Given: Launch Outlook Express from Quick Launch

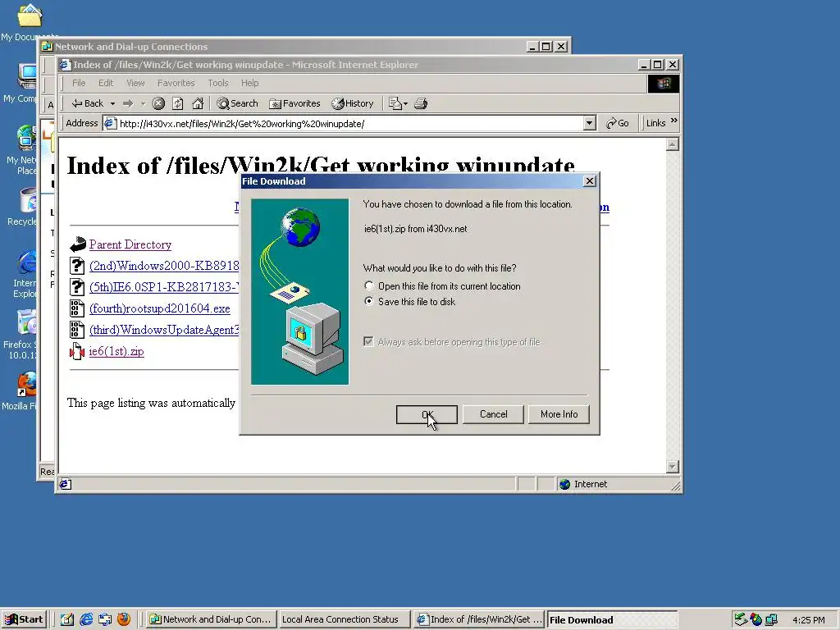Looking at the screenshot, I should [x=105, y=619].
